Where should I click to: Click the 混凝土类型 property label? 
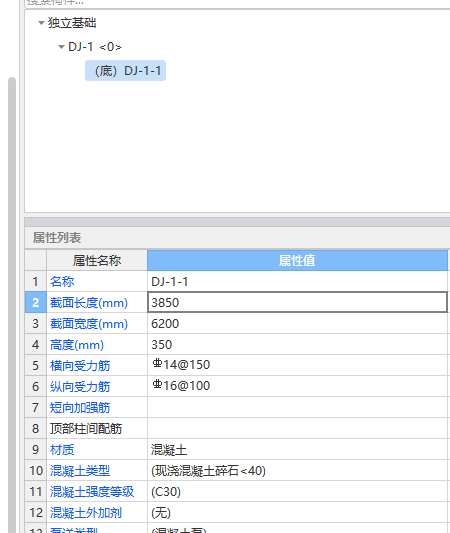[80, 471]
